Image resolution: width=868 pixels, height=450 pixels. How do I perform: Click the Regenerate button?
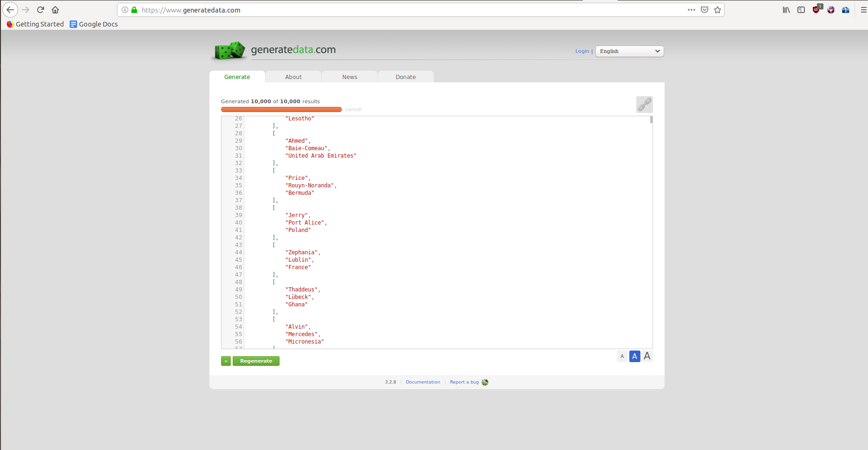[x=256, y=361]
